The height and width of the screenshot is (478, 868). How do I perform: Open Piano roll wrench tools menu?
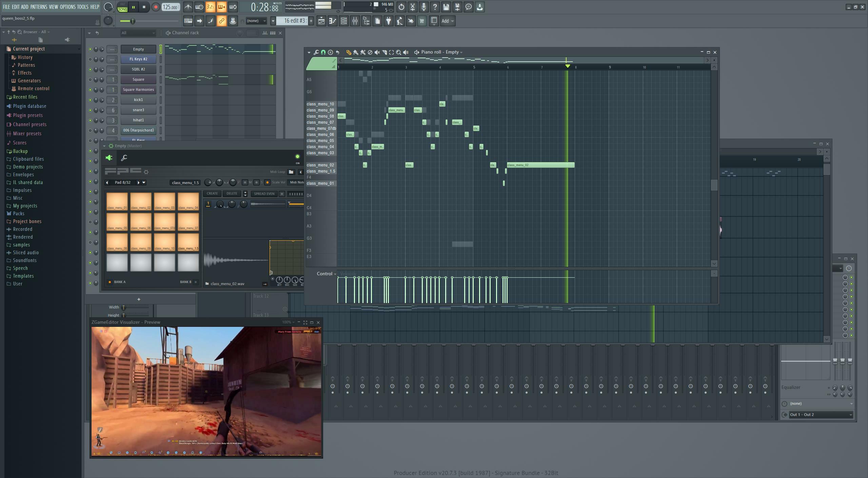(316, 52)
